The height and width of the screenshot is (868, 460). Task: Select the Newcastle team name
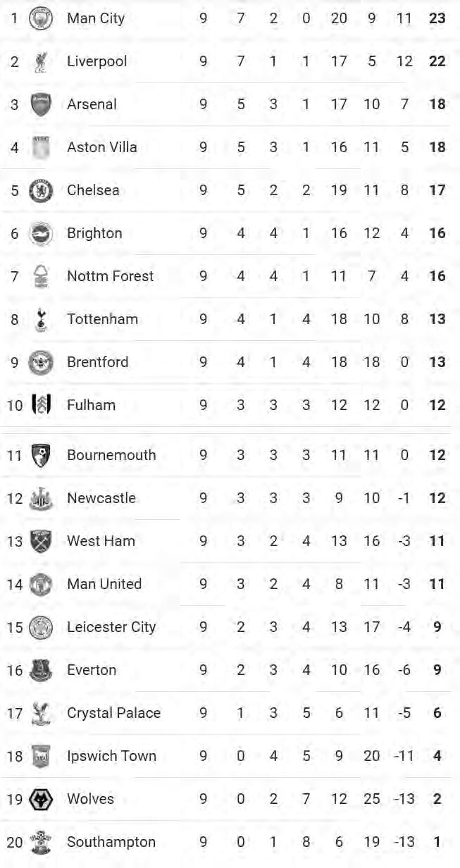click(101, 498)
